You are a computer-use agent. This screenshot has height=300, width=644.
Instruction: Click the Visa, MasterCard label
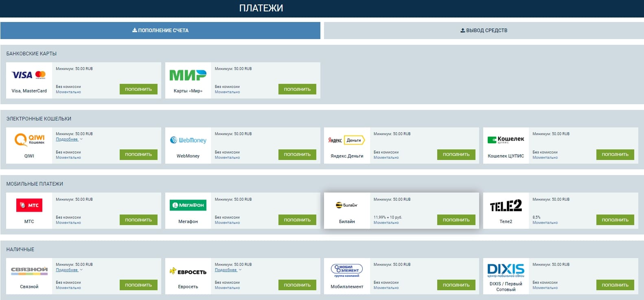(x=29, y=91)
